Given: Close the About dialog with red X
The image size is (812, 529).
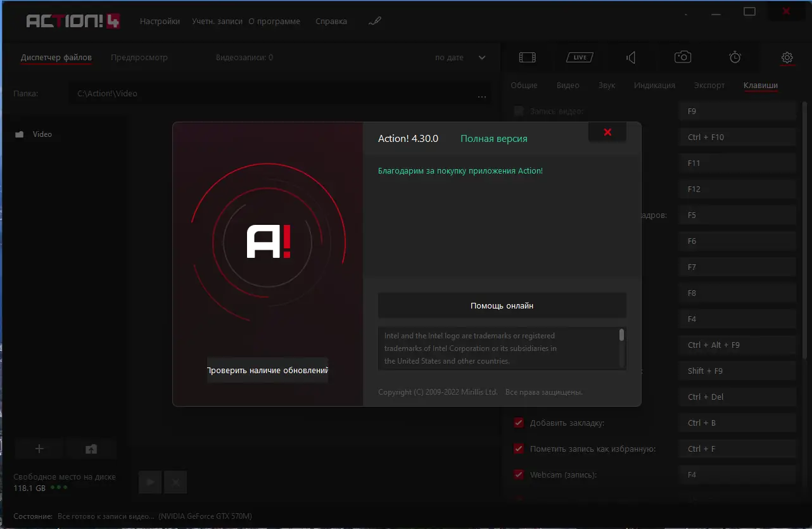Looking at the screenshot, I should pos(607,132).
